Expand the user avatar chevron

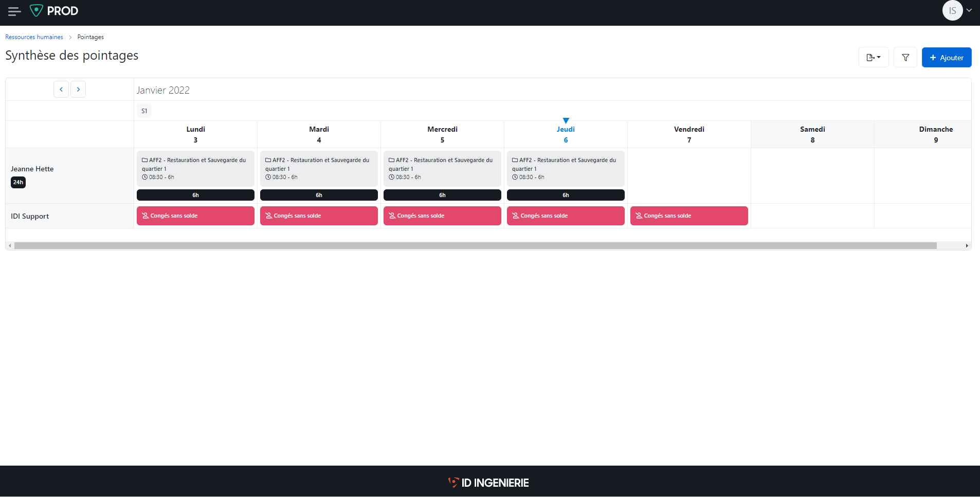click(969, 10)
